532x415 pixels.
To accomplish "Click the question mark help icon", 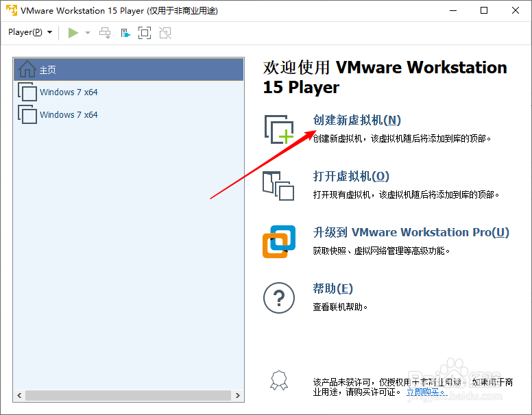I will click(x=279, y=298).
